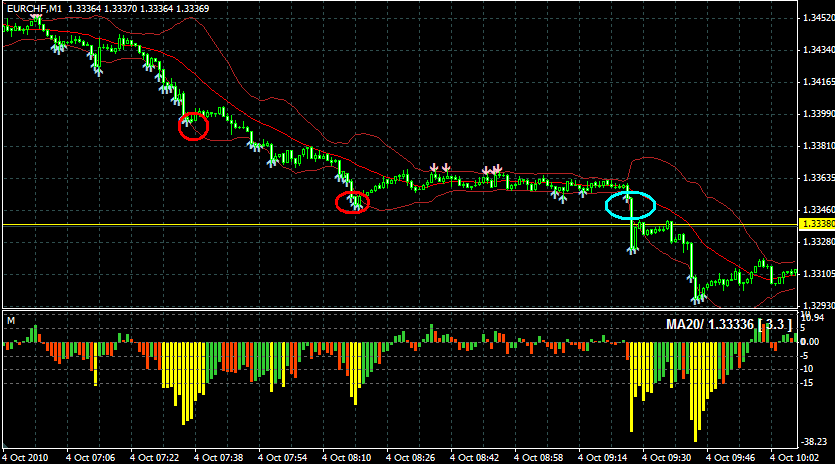Click the M label in indicator window

tap(11, 320)
